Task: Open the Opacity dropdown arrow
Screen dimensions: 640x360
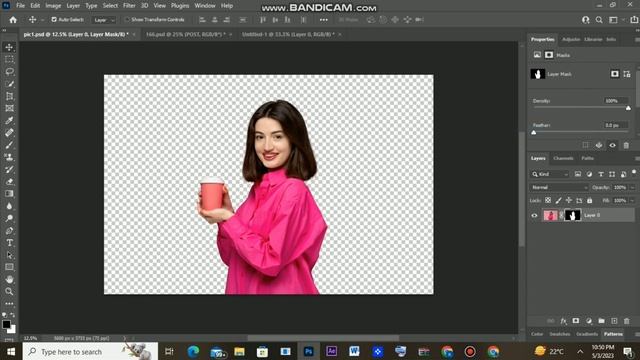Action: click(632, 187)
